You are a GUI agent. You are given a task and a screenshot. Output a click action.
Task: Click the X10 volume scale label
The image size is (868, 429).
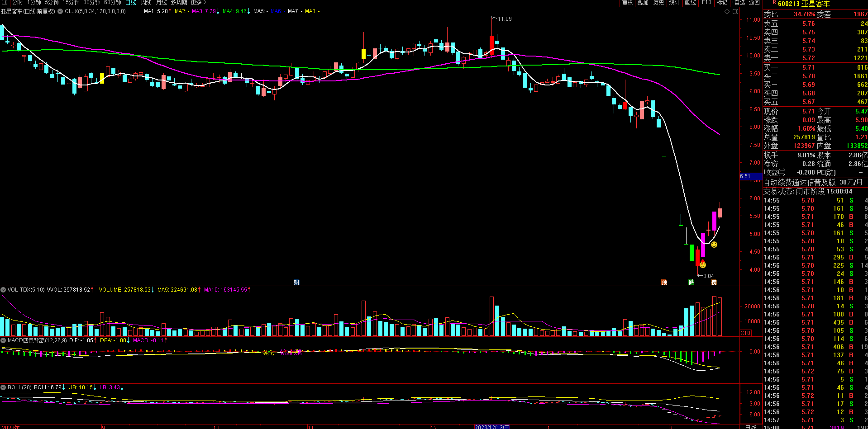tap(745, 333)
